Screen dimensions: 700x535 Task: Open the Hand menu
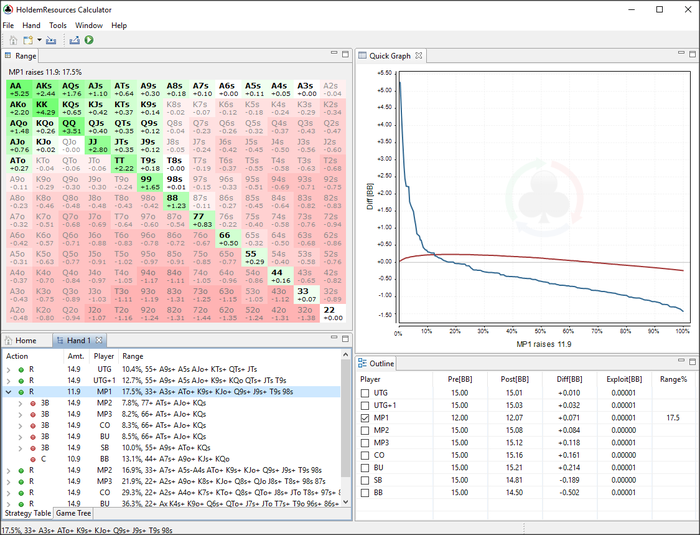(31, 25)
